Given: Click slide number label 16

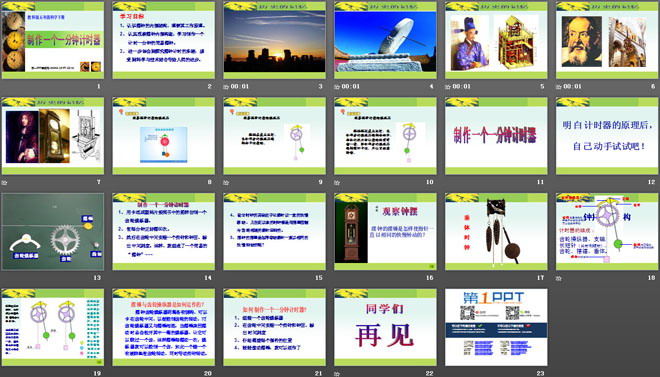Looking at the screenshot, I should tap(429, 278).
